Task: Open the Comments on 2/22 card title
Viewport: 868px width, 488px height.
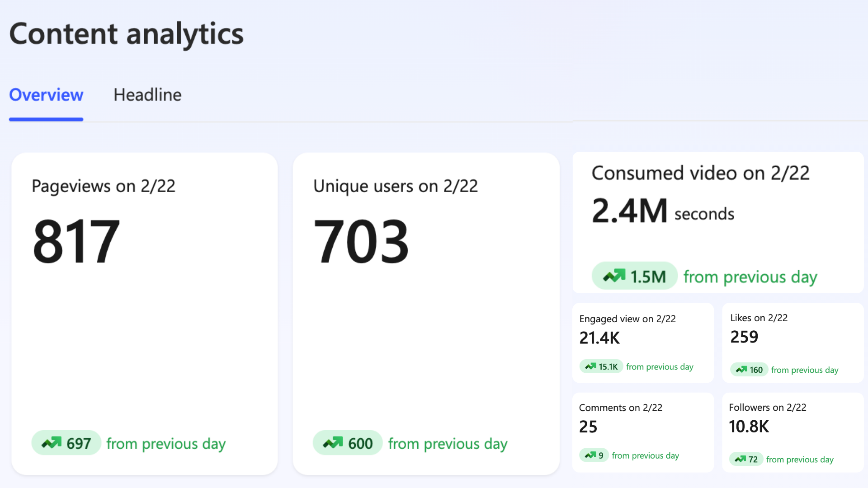Action: [620, 408]
